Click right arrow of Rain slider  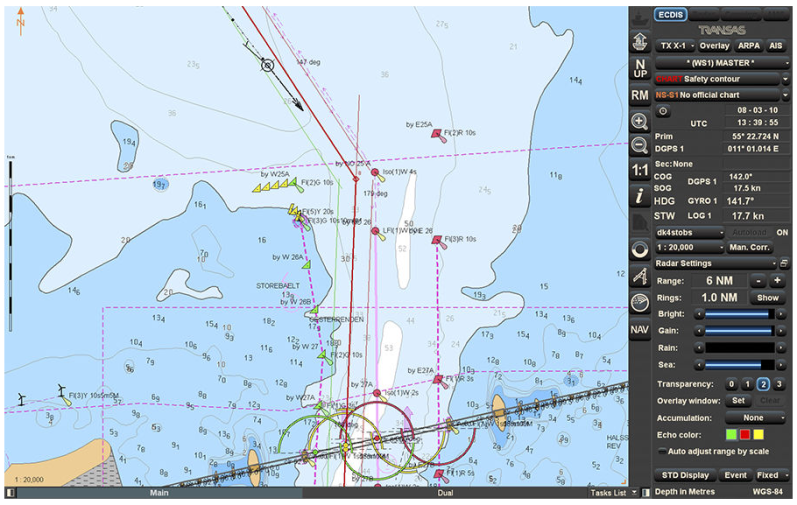(x=781, y=348)
